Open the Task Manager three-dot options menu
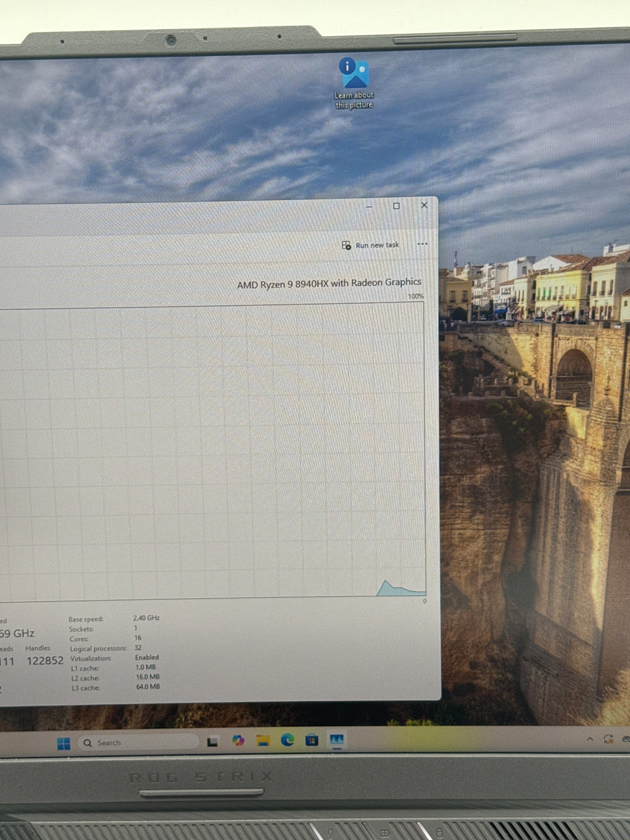The image size is (630, 840). click(422, 244)
